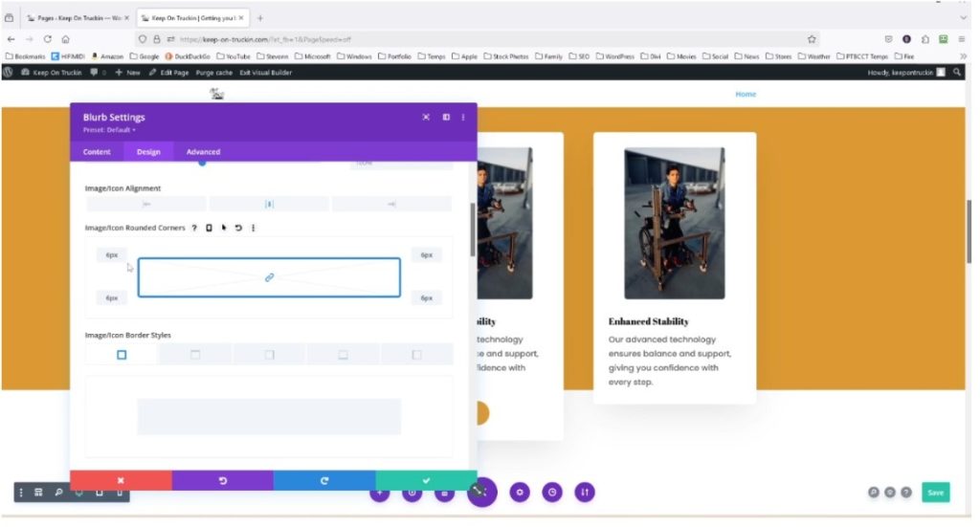
Task: Edit the top-left corner radius field
Action: tap(112, 254)
